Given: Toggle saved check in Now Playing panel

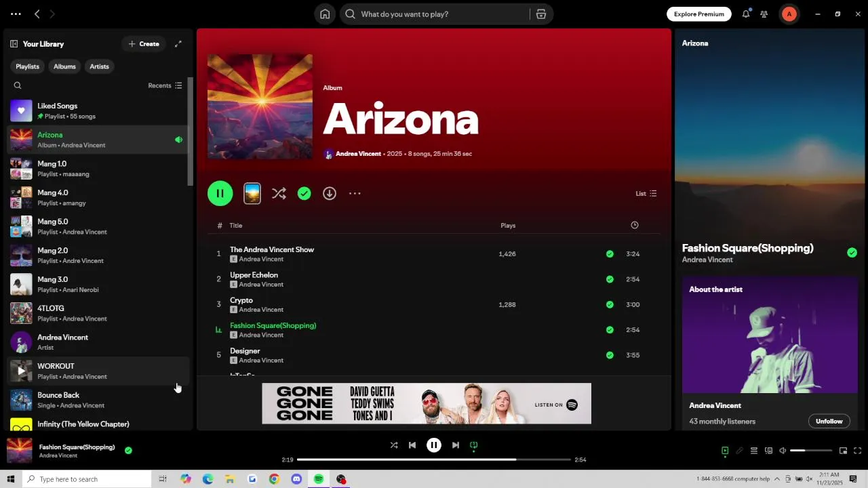Looking at the screenshot, I should (852, 253).
